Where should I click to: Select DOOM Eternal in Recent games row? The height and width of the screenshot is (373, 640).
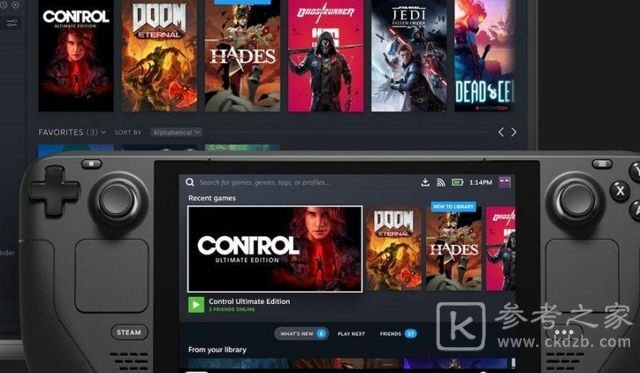tap(394, 249)
